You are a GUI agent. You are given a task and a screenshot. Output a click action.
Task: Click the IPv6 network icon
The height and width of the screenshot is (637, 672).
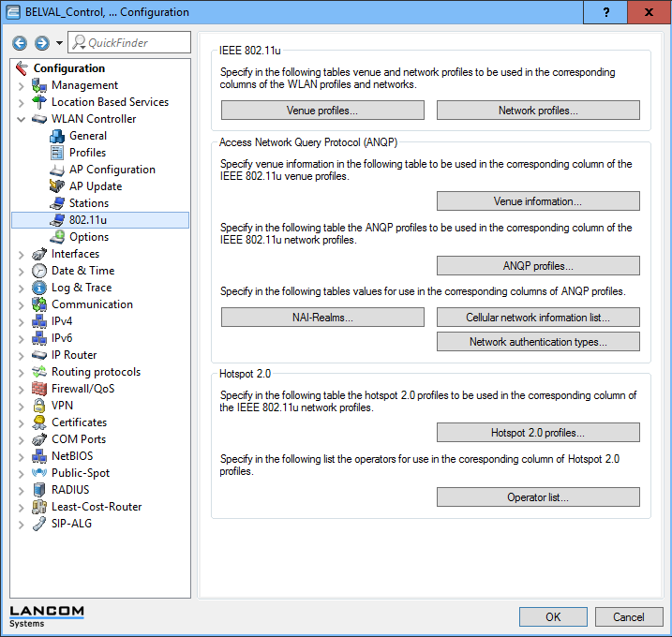39,338
